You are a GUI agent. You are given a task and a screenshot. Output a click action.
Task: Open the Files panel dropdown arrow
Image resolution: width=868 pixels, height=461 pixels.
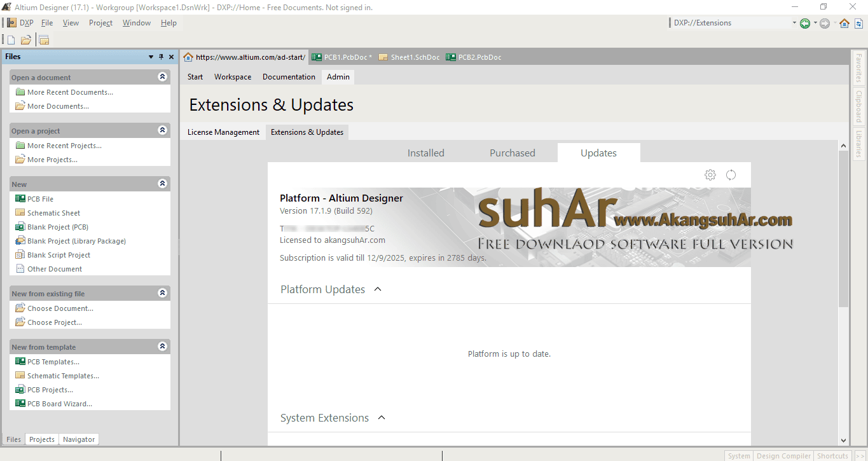151,57
